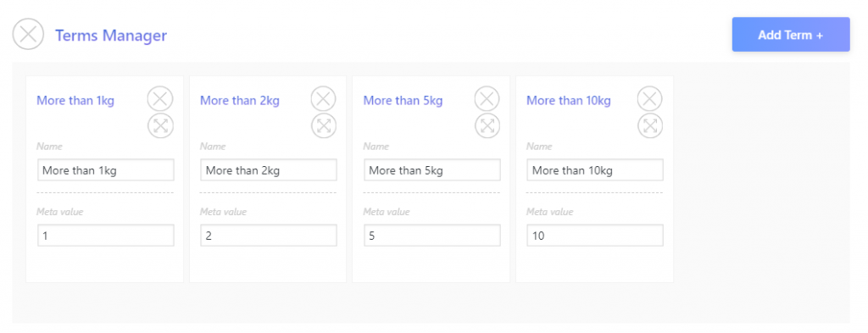Remove the More than 2kg term

pyautogui.click(x=323, y=99)
